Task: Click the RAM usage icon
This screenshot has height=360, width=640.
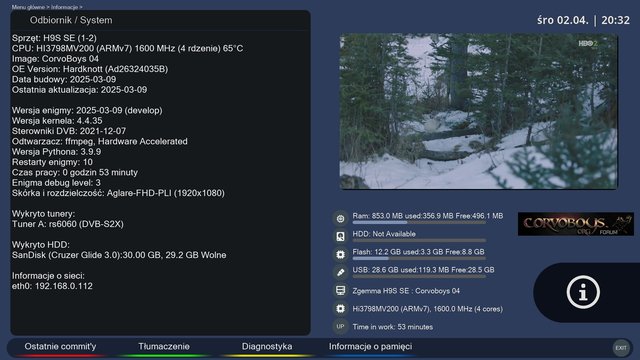Action: click(x=340, y=218)
